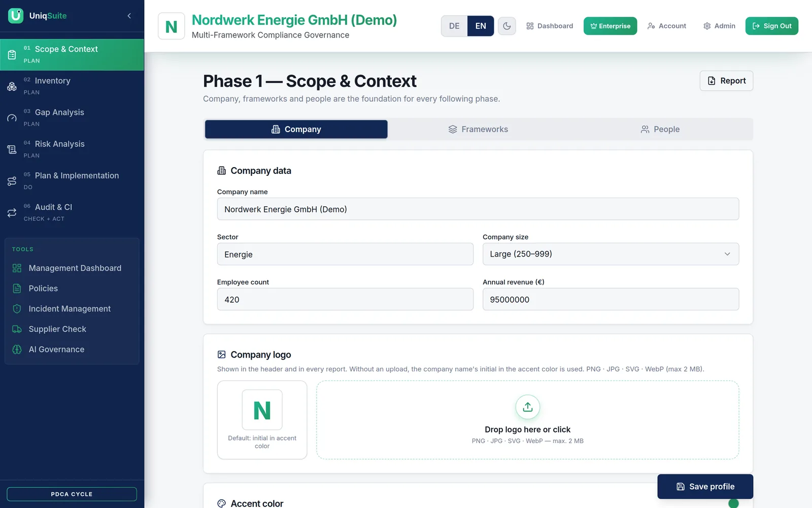The width and height of the screenshot is (812, 508).
Task: Open Scope & Context phase
Action: pos(72,54)
